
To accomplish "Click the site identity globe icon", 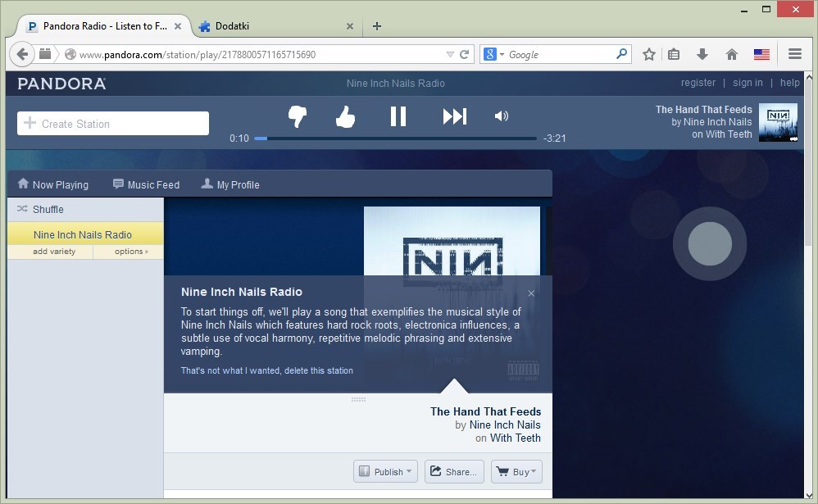I will [70, 54].
